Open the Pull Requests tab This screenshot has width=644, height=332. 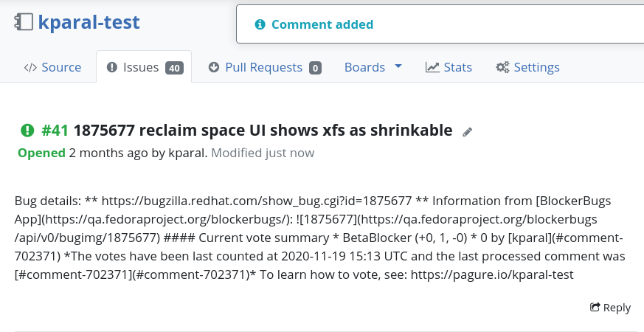coord(265,67)
